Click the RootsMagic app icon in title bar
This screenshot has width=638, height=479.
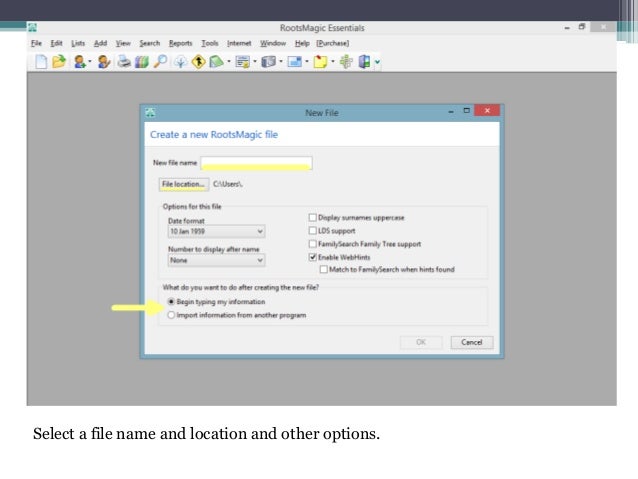[33, 28]
